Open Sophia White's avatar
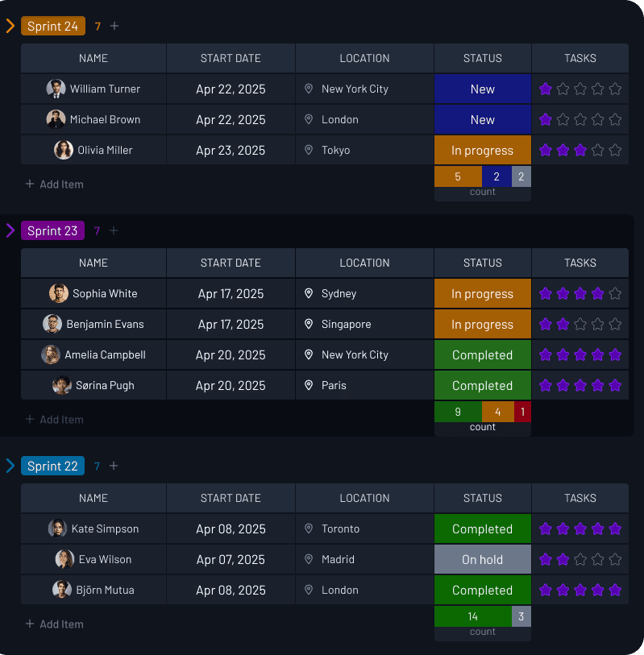 (59, 293)
